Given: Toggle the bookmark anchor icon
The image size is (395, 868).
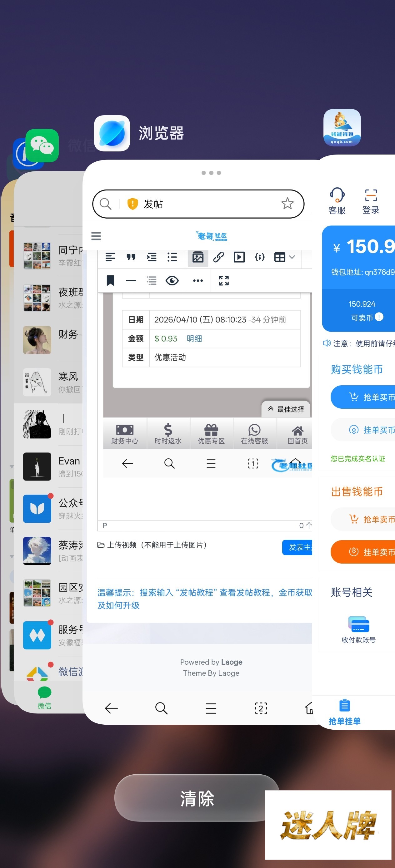Looking at the screenshot, I should tap(110, 281).
